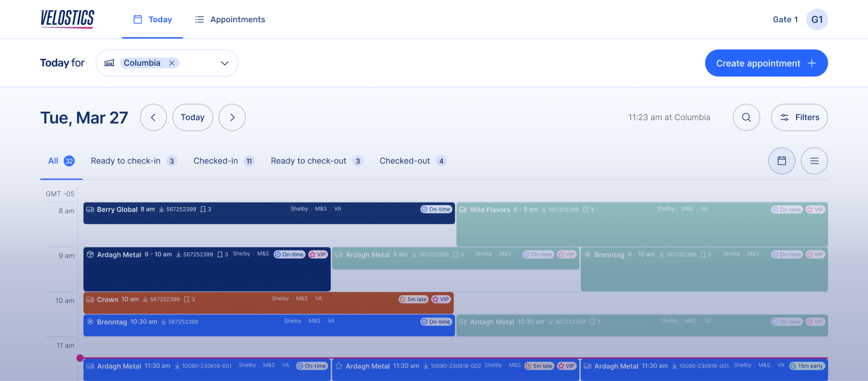Click On-time badge on Ardagh Metal 10090-230816-001
This screenshot has width=868, height=381.
[x=312, y=366]
